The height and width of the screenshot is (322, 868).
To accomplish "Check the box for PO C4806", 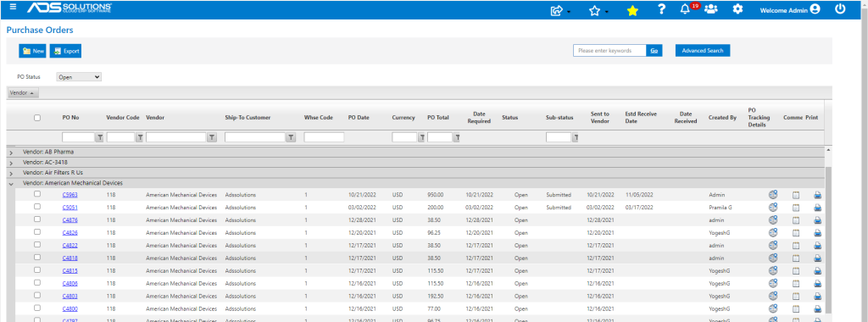I will click(x=37, y=283).
